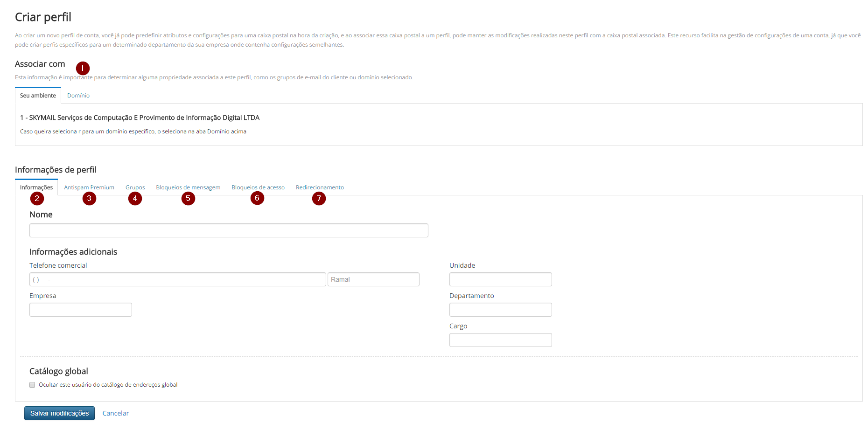The image size is (868, 423).
Task: Switch to the Domínio tab
Action: pyautogui.click(x=78, y=96)
